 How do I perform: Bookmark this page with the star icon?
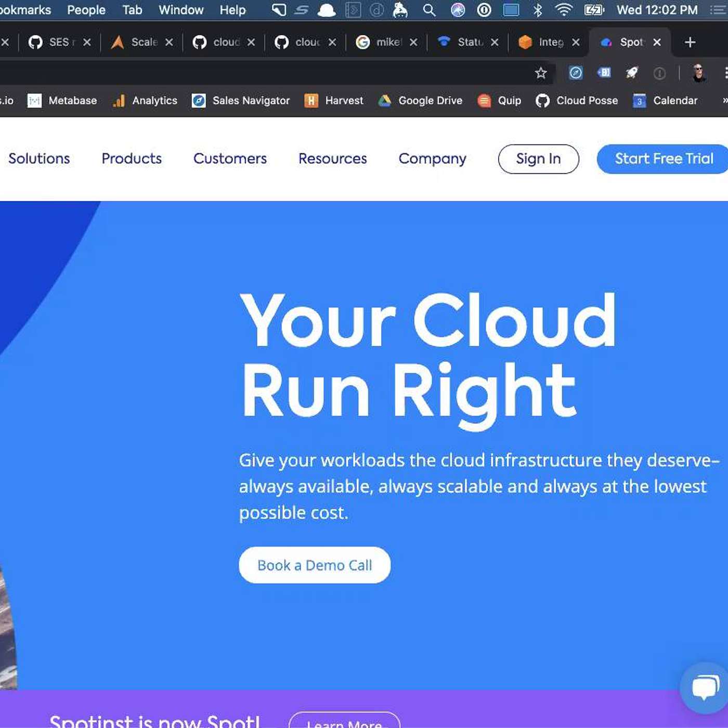click(x=541, y=73)
